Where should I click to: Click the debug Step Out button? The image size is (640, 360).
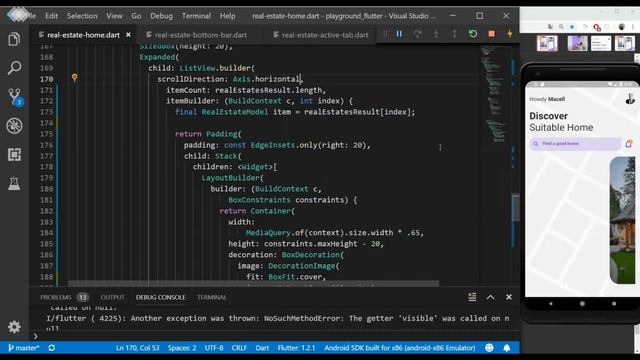pos(454,34)
